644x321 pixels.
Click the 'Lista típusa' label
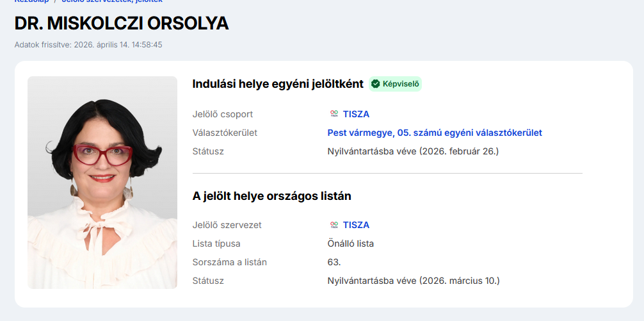coord(216,243)
